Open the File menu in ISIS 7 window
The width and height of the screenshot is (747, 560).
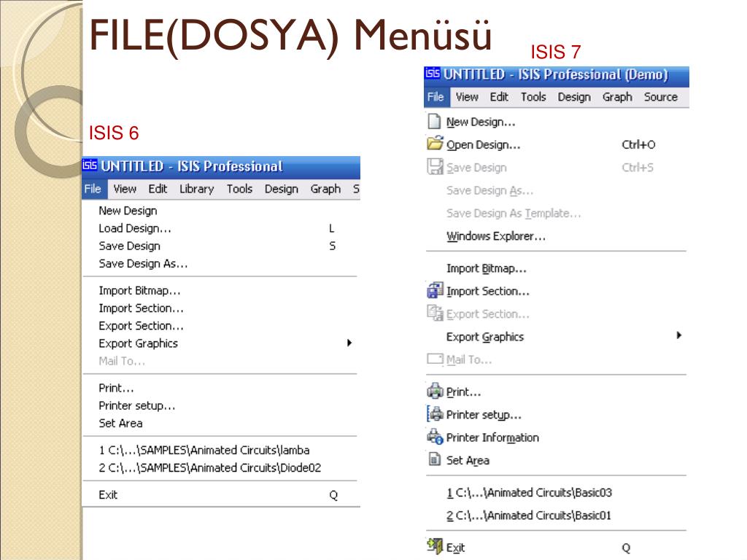pos(436,97)
